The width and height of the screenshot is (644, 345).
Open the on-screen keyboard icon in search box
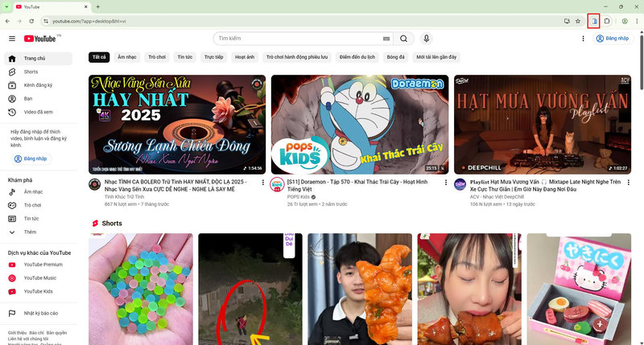pyautogui.click(x=386, y=39)
